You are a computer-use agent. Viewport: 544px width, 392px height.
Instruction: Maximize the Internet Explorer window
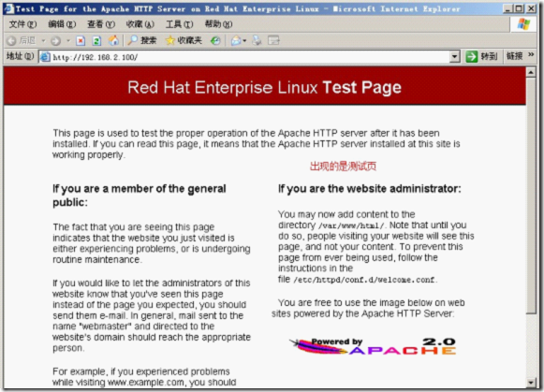tap(520, 8)
